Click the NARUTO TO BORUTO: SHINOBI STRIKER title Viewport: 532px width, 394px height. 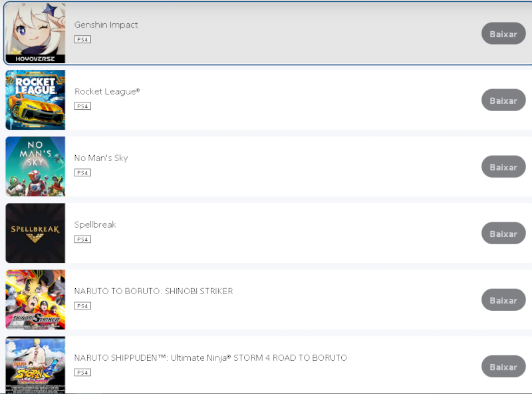pyautogui.click(x=154, y=291)
